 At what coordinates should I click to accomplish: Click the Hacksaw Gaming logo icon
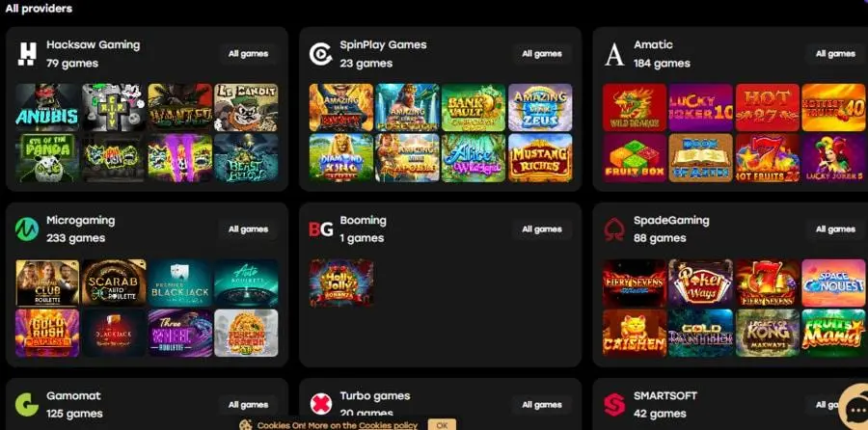27,54
